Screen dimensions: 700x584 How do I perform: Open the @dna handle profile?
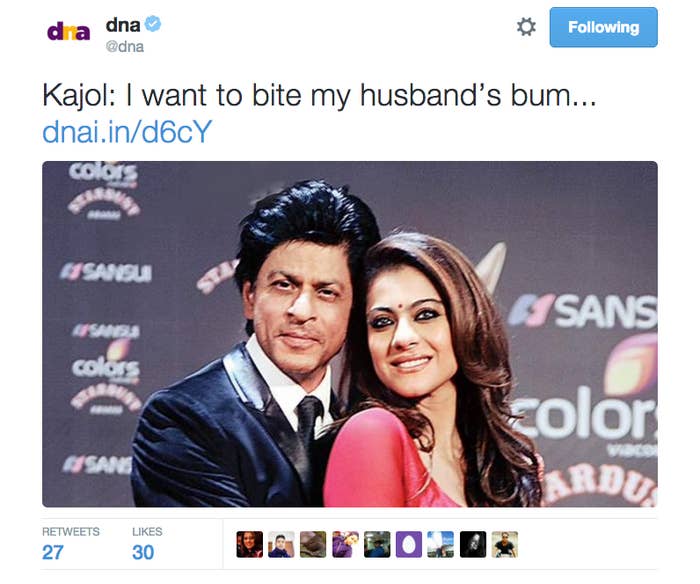pyautogui.click(x=125, y=46)
